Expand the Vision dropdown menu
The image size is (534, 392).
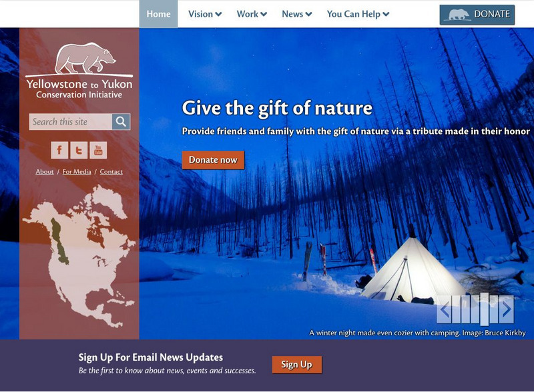(x=205, y=14)
